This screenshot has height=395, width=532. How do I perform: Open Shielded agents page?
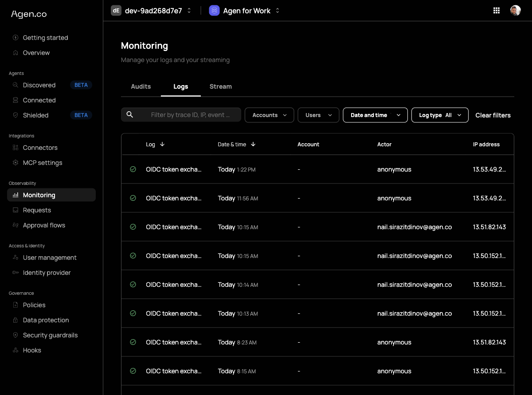tap(51, 115)
